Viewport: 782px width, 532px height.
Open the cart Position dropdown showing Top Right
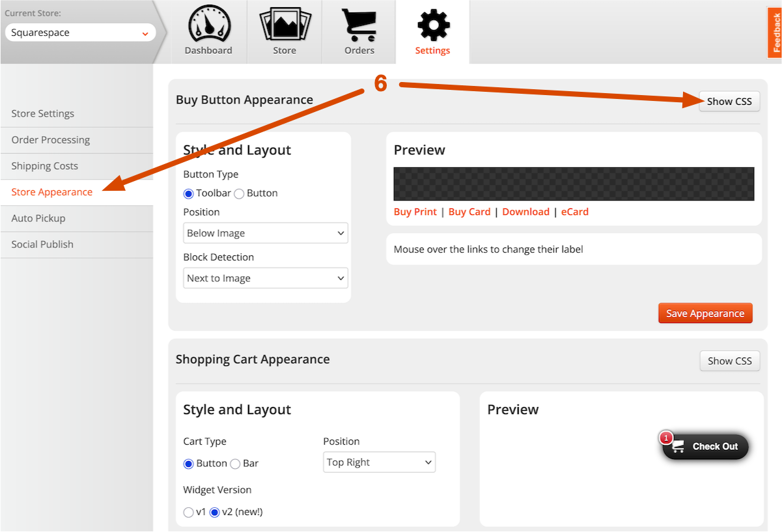380,462
